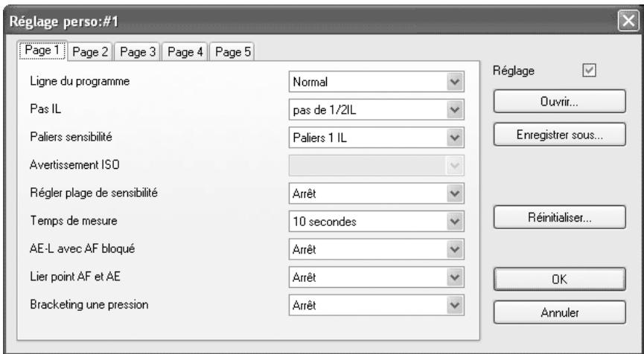Image resolution: width=644 pixels, height=354 pixels.
Task: Open the Page 4 tab
Action: 185,52
